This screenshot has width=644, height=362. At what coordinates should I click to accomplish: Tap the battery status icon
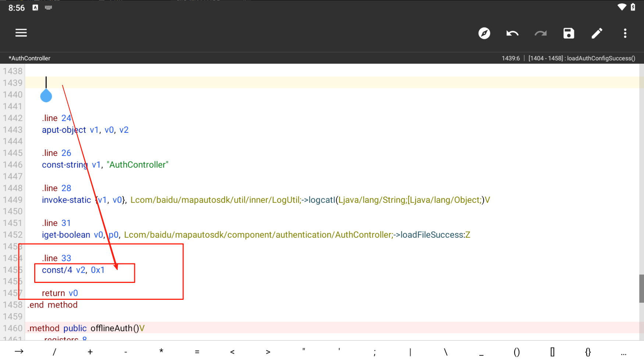click(633, 7)
